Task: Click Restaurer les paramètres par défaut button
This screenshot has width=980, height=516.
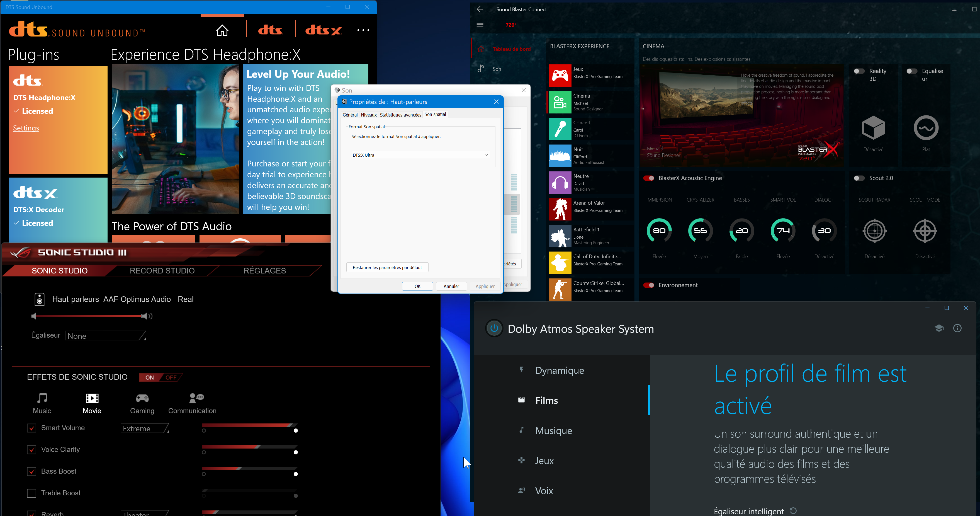Action: coord(387,267)
